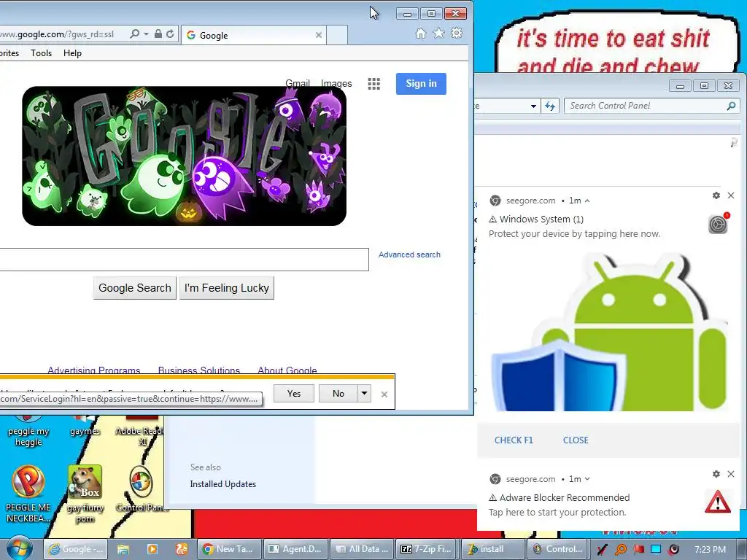This screenshot has width=747, height=560.
Task: Open the UC Browser taskbar icon
Action: pyautogui.click(x=182, y=549)
